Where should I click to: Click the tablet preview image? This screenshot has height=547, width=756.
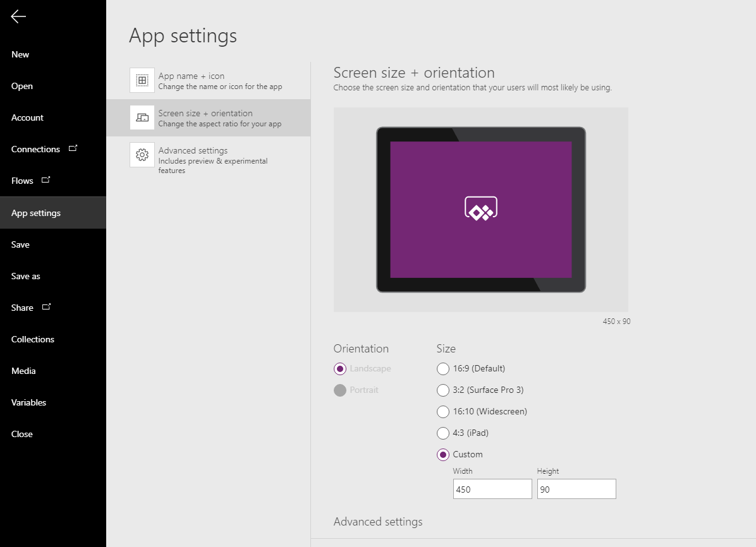pos(480,210)
